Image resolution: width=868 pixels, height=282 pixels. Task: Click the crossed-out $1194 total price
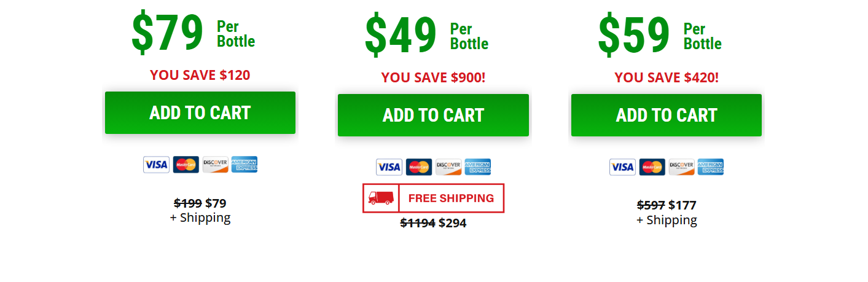coord(418,223)
